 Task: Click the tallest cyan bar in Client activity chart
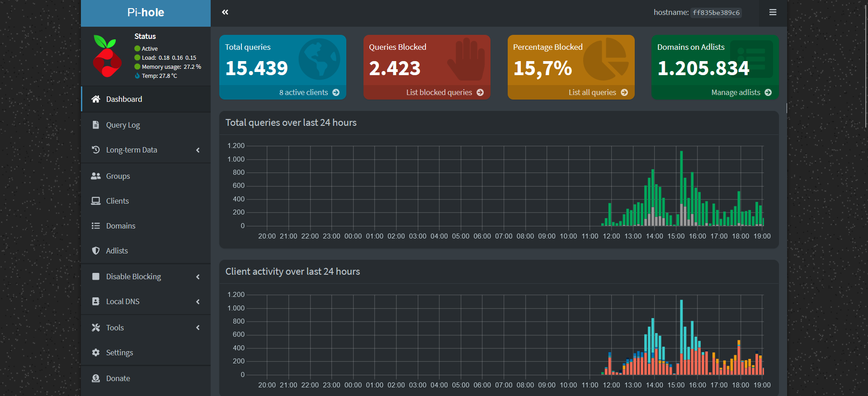681,326
